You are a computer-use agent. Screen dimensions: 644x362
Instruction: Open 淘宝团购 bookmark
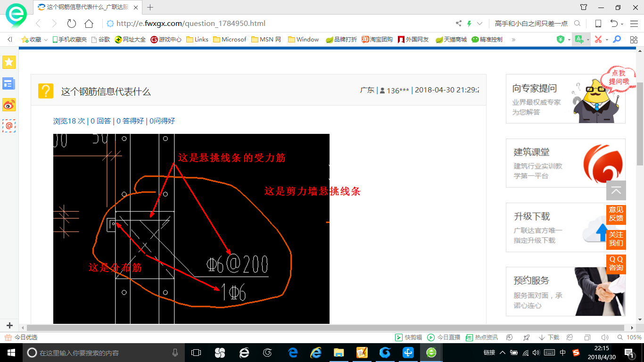[377, 40]
